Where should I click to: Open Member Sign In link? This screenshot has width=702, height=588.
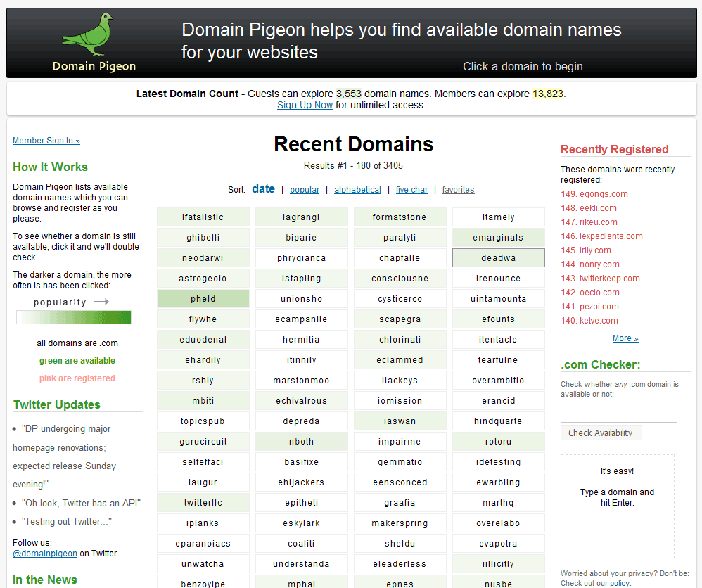[x=46, y=141]
